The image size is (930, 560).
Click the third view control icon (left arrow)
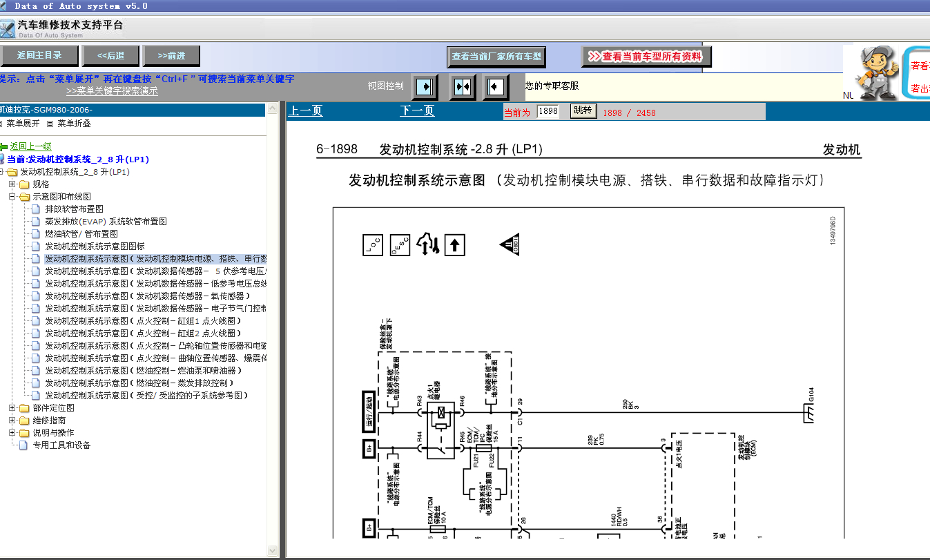496,86
